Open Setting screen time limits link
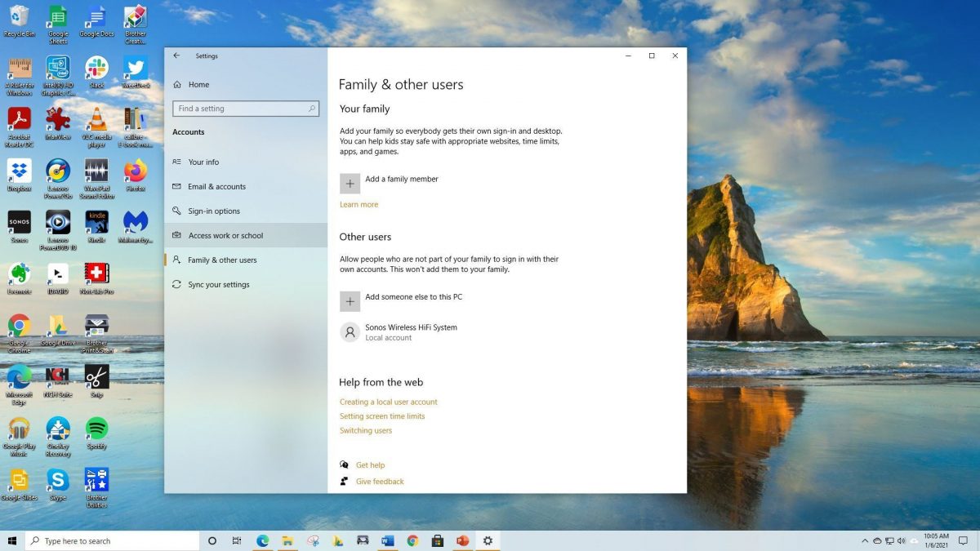The height and width of the screenshot is (551, 980). [x=382, y=416]
